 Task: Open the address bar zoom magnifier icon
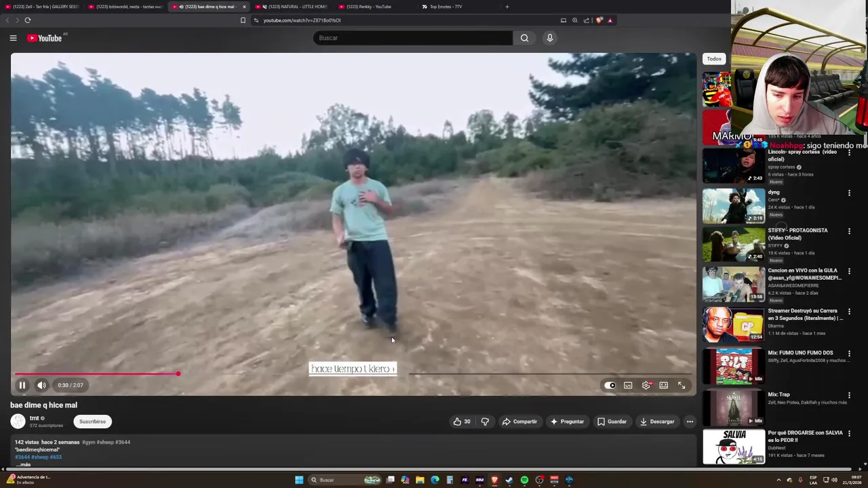(x=575, y=20)
